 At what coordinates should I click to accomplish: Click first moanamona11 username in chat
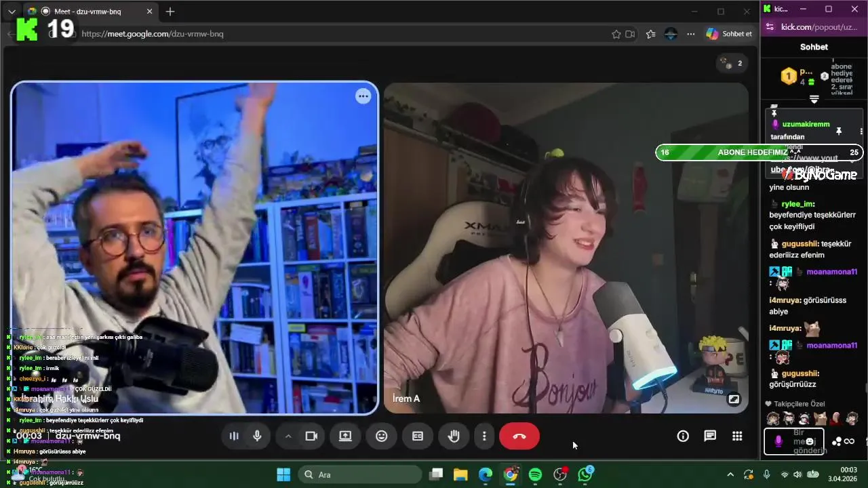[832, 272]
